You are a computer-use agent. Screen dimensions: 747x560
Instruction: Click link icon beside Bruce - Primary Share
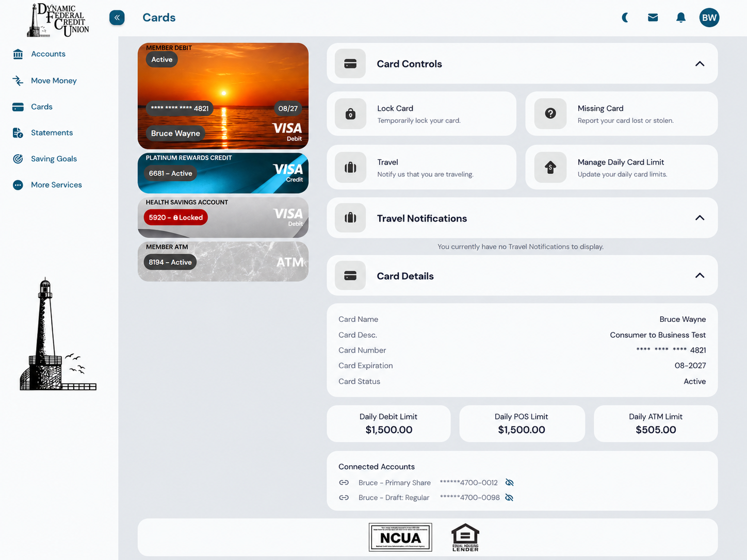[x=344, y=483]
